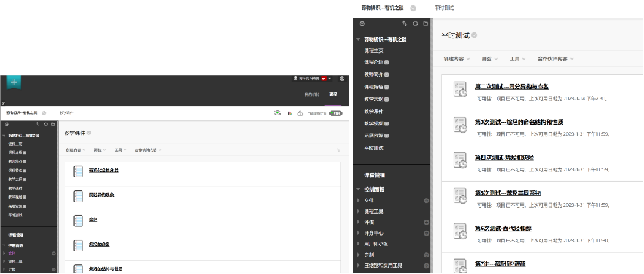Click sidebar folder view icon on 教学课件 page

tap(53, 124)
